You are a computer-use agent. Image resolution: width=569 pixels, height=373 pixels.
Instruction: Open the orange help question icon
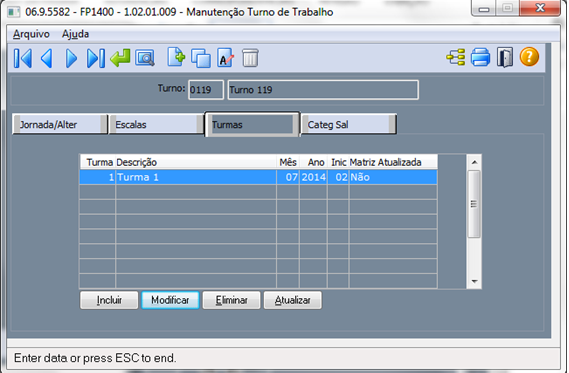[529, 57]
